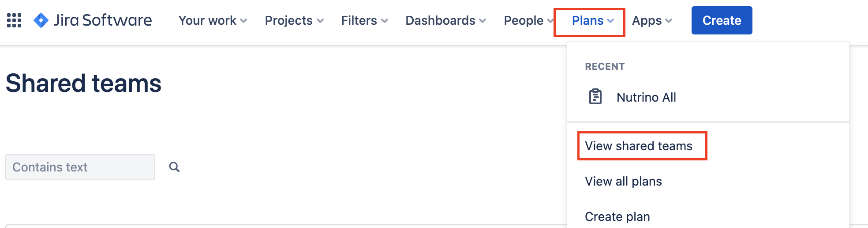
Task: Open the Filters dropdown menu
Action: pyautogui.click(x=365, y=20)
